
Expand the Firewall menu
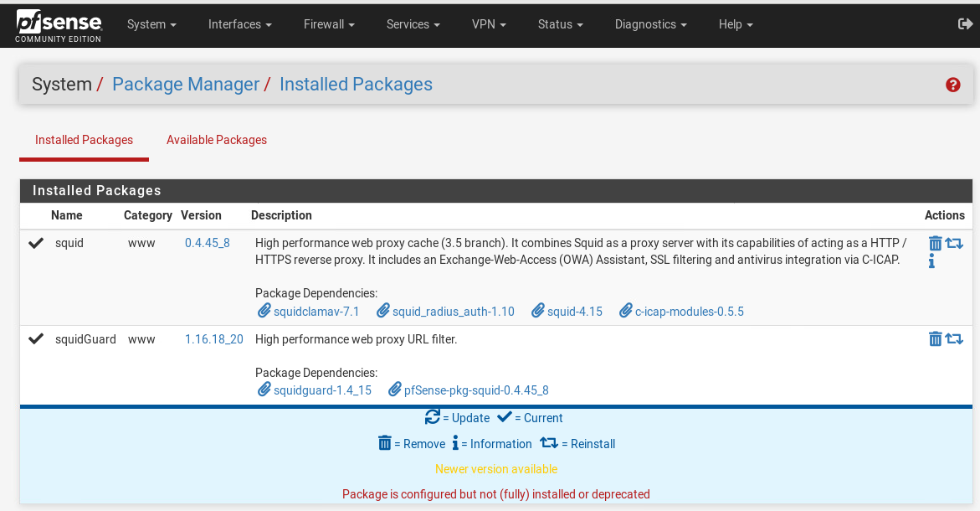(330, 24)
